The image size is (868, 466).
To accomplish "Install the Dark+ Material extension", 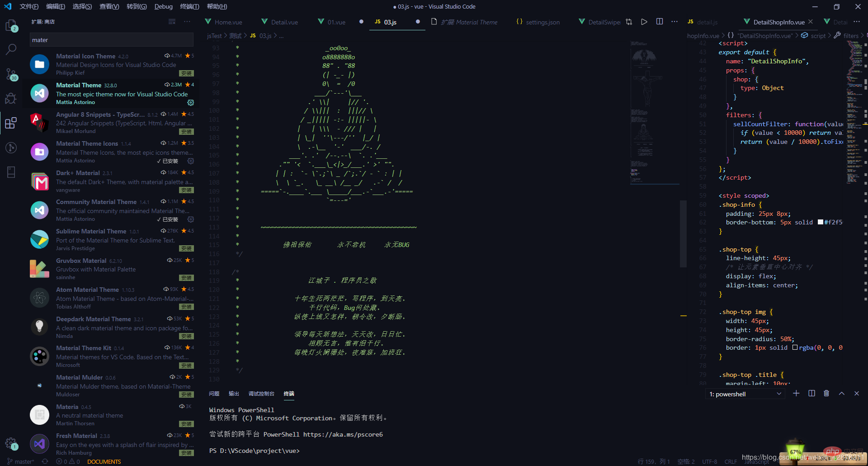I will click(186, 190).
